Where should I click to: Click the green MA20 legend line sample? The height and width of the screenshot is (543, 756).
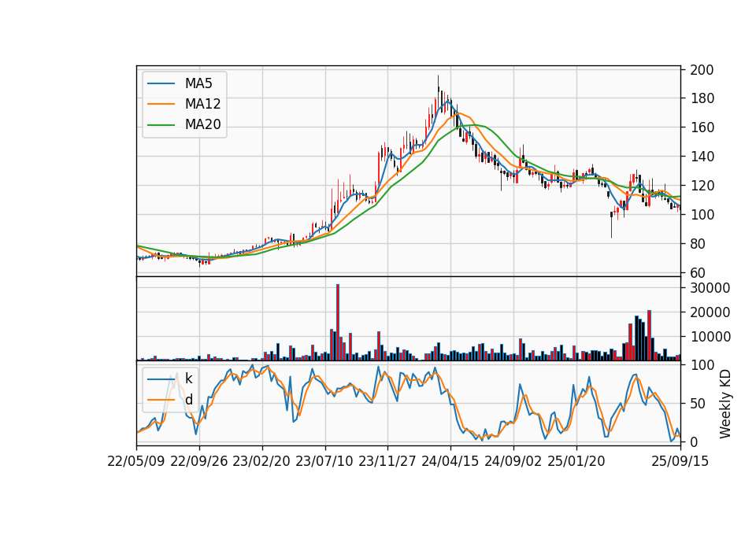click(161, 125)
